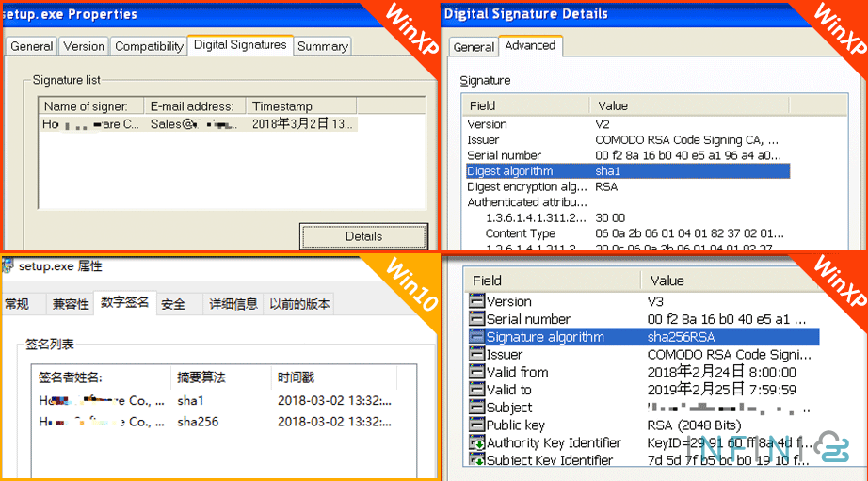Open the 详细信息 tab
The image size is (868, 481).
click(233, 304)
